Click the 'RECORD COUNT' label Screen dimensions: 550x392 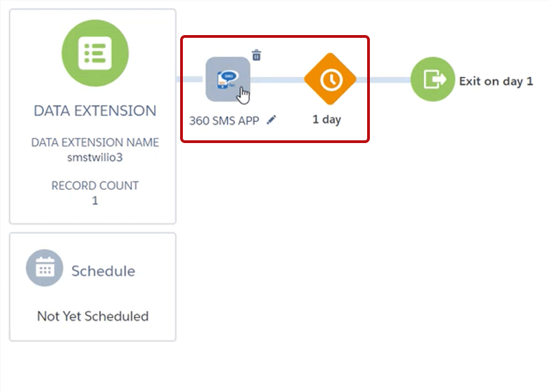pyautogui.click(x=95, y=186)
